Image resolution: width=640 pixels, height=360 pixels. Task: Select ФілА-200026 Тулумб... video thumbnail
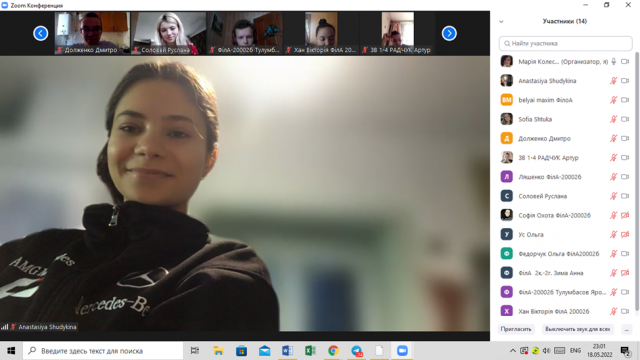tap(245, 33)
